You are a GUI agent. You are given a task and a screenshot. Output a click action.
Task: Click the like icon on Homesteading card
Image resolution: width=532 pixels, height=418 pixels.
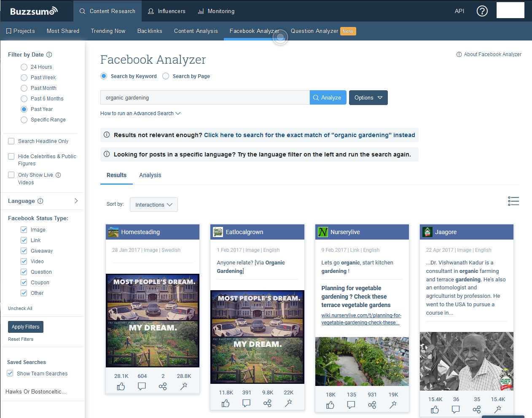coord(121,386)
